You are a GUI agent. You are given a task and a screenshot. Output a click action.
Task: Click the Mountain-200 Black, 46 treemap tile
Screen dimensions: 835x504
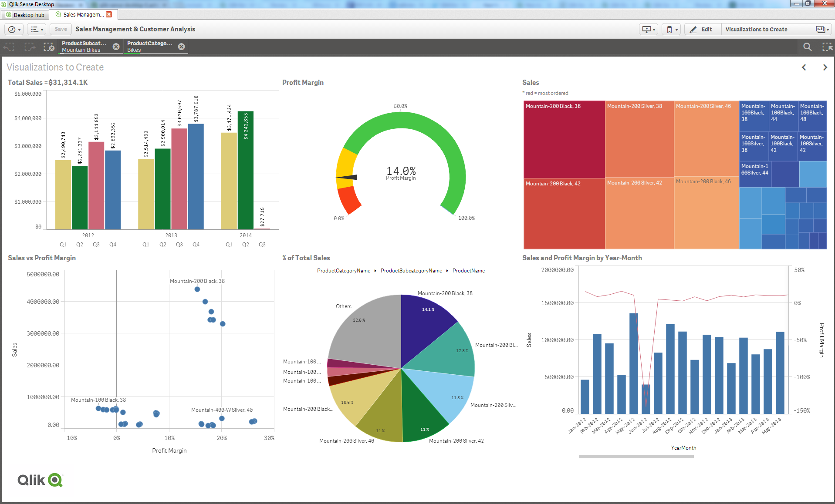click(x=707, y=212)
